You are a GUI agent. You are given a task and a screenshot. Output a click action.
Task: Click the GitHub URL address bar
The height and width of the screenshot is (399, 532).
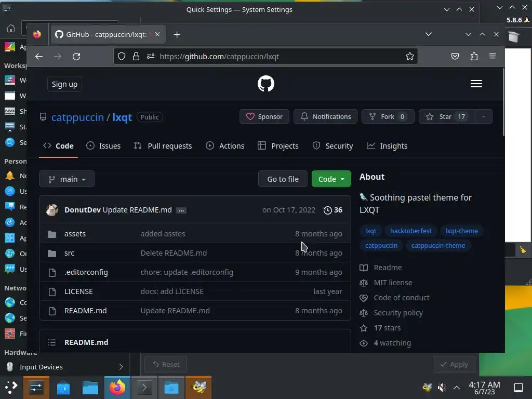point(265,56)
